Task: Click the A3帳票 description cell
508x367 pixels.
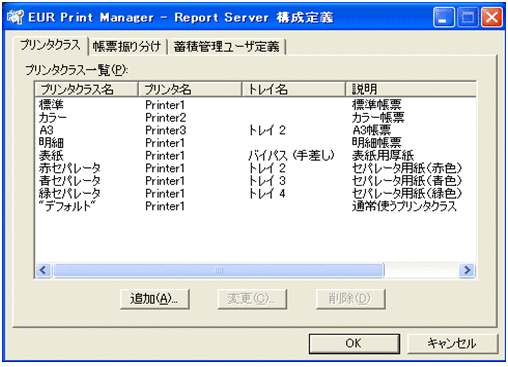Action: tap(371, 130)
